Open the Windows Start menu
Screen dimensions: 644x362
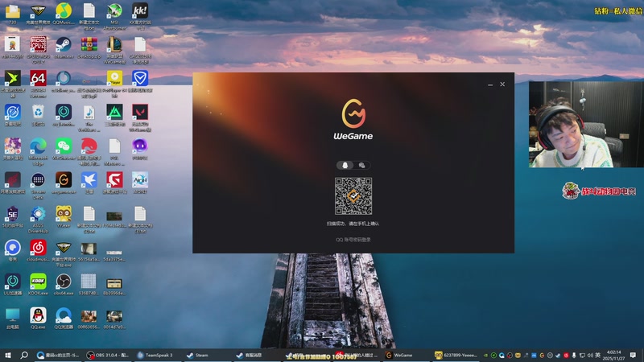[7, 355]
